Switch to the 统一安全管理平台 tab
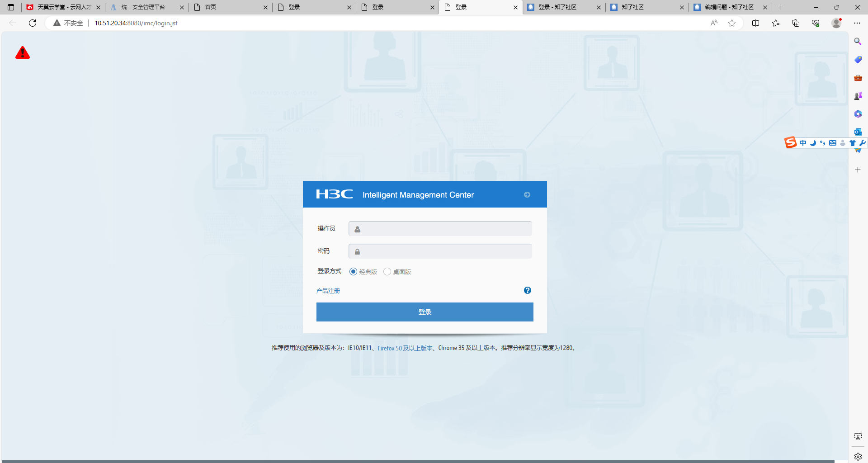The width and height of the screenshot is (868, 463). coord(146,7)
